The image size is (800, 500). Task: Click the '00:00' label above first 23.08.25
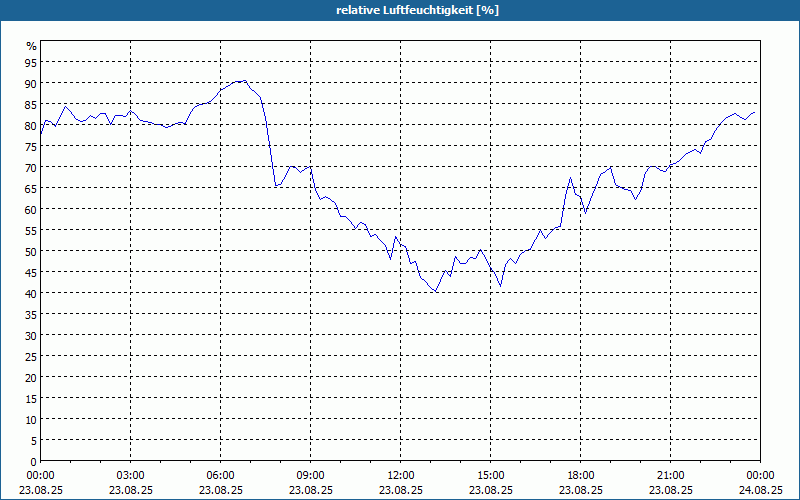41,476
